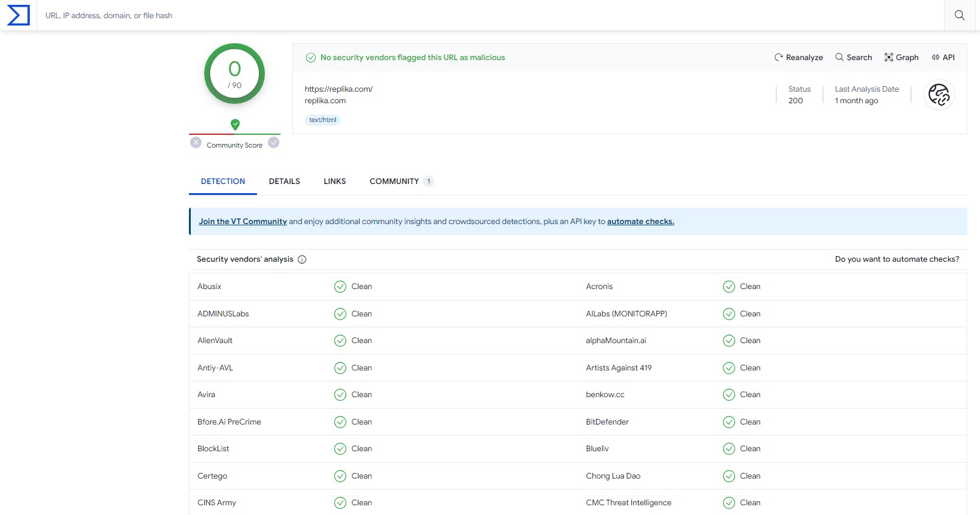Click the VirusTotal logo icon

(x=18, y=15)
